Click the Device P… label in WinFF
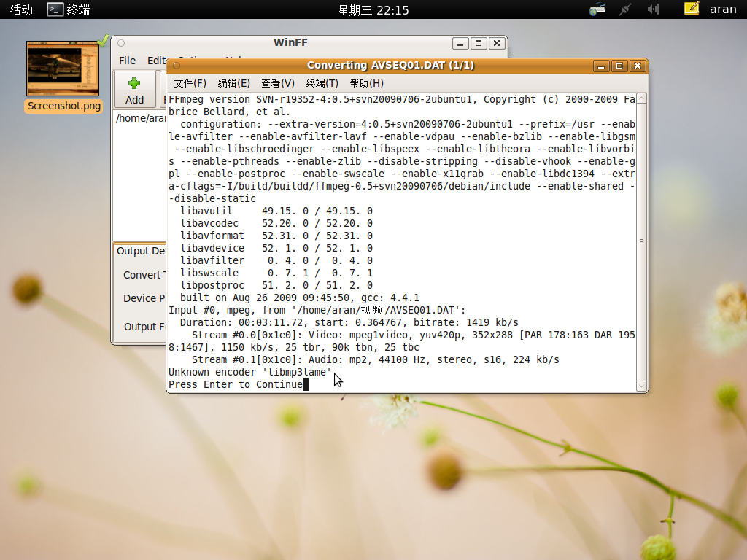 click(144, 298)
